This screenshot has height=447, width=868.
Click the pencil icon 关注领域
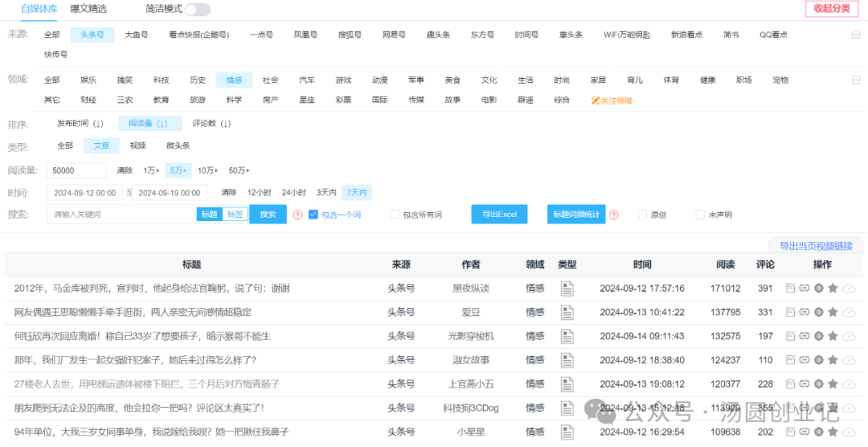pos(595,100)
